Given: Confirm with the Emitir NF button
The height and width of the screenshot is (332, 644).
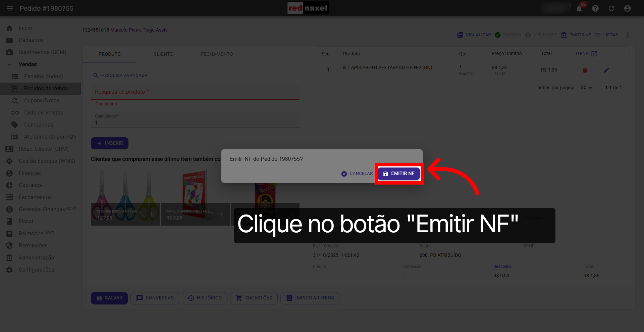Looking at the screenshot, I should 399,174.
